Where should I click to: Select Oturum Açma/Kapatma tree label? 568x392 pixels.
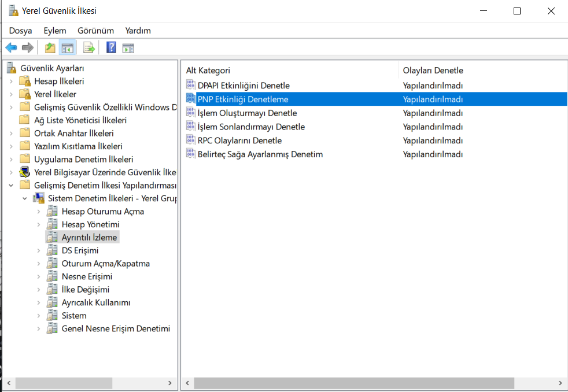click(106, 264)
